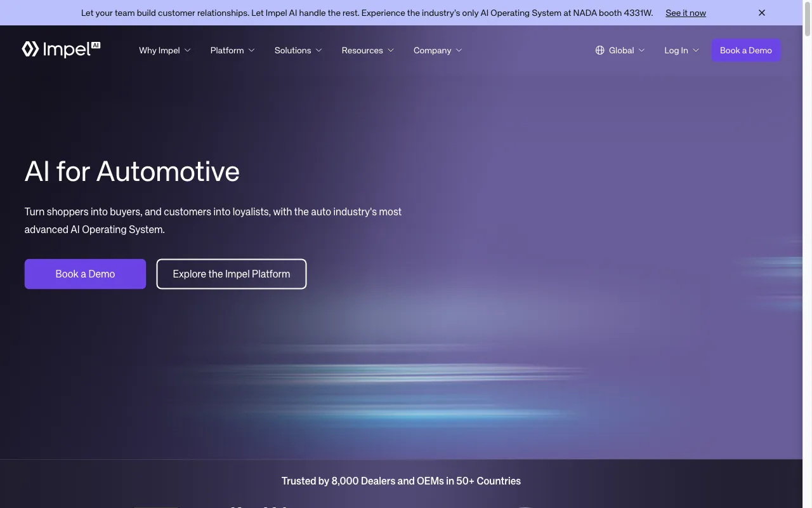Viewport: 812px width, 508px height.
Task: Expand the Solutions menu chevron
Action: point(318,50)
